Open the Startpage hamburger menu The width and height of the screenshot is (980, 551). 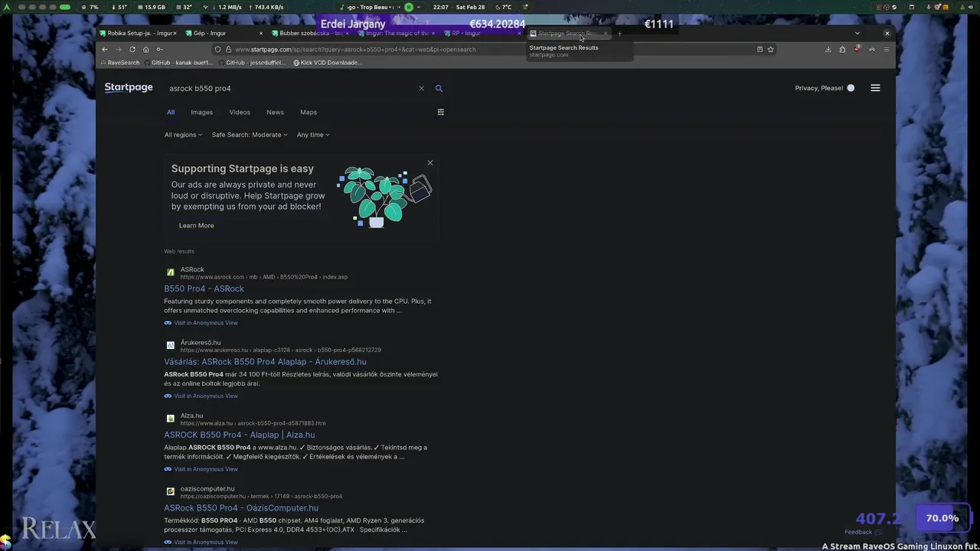[x=875, y=88]
